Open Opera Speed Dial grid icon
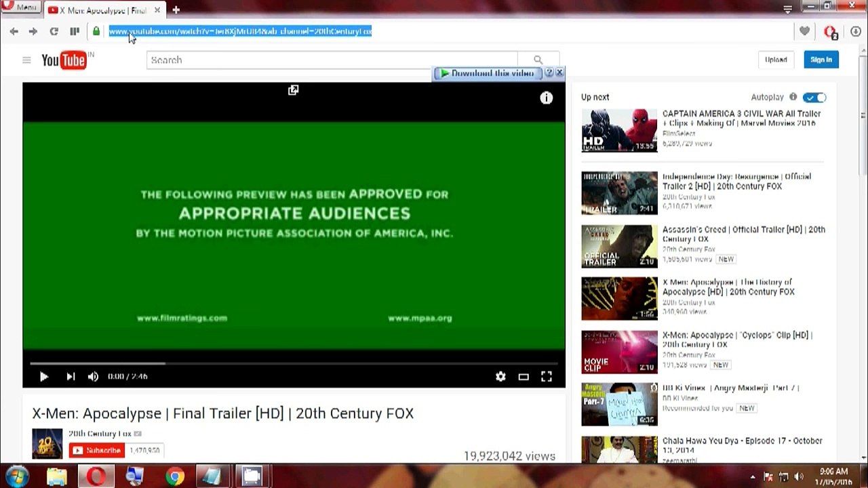The height and width of the screenshot is (488, 868). tap(75, 31)
